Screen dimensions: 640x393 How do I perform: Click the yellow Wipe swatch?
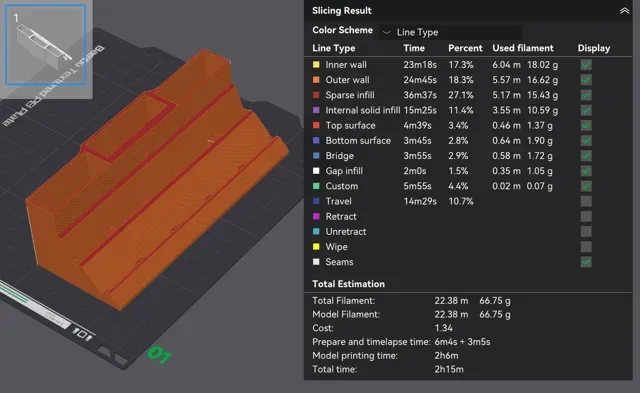[316, 247]
